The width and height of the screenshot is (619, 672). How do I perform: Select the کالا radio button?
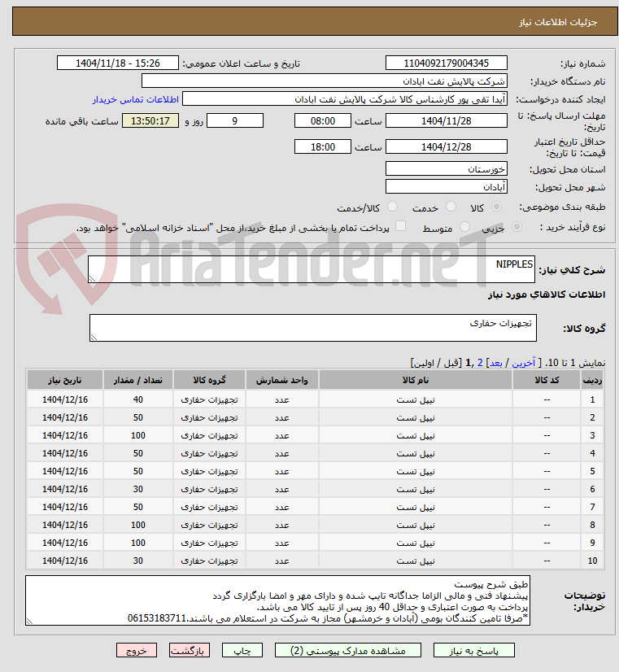496,207
